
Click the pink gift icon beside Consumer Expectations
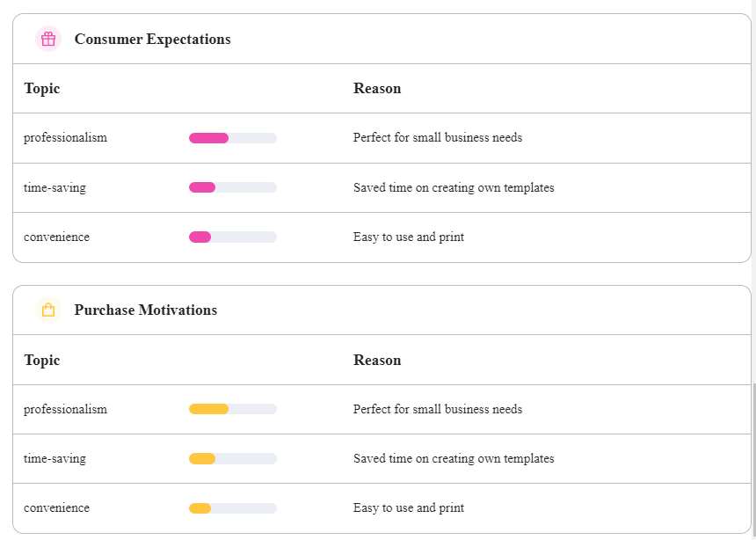coord(48,39)
